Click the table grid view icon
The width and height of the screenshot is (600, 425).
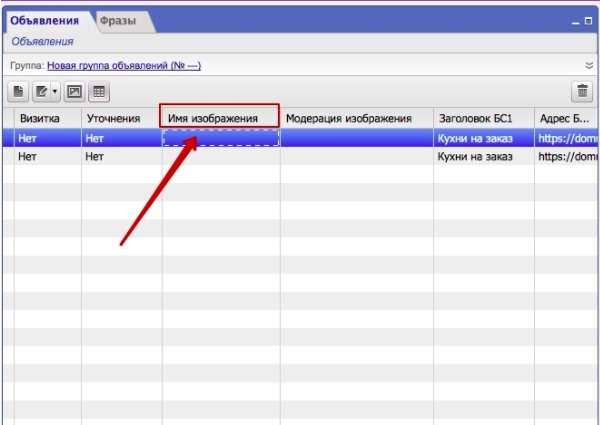point(99,92)
